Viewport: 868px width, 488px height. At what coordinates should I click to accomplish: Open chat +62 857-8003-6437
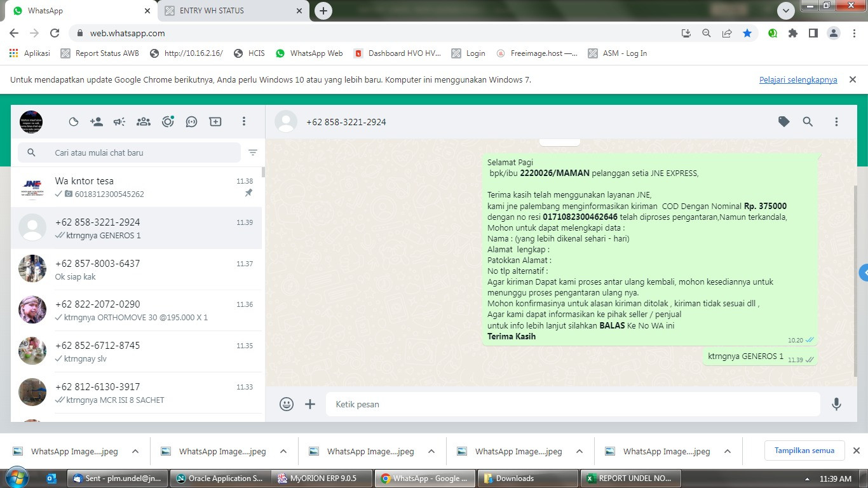tap(136, 269)
